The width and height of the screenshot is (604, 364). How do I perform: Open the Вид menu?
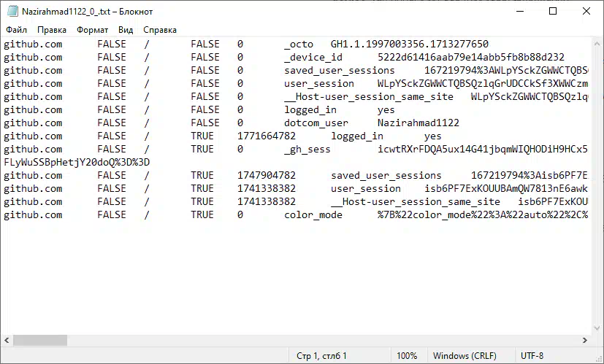click(126, 30)
